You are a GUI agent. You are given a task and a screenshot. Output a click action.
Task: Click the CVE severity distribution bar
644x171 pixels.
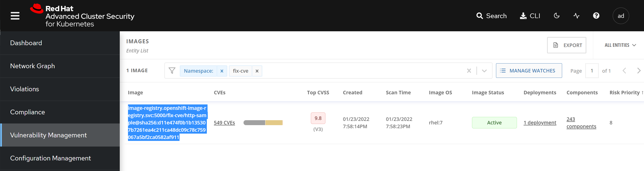(x=263, y=123)
